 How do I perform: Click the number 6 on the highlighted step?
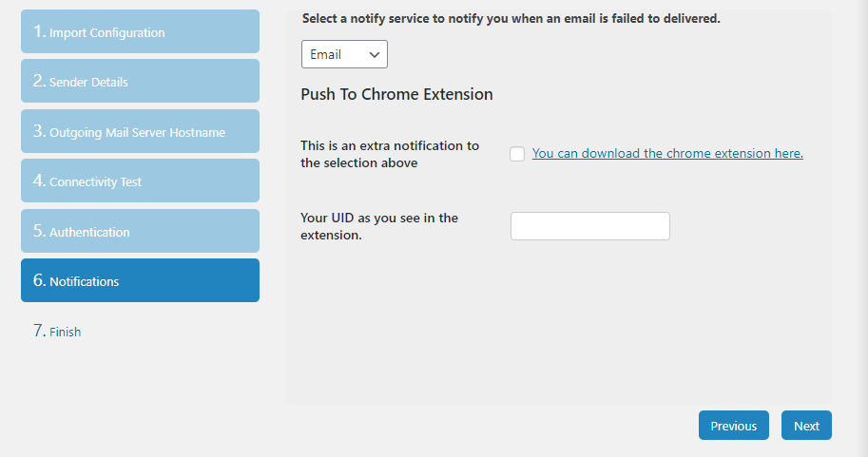pos(38,280)
